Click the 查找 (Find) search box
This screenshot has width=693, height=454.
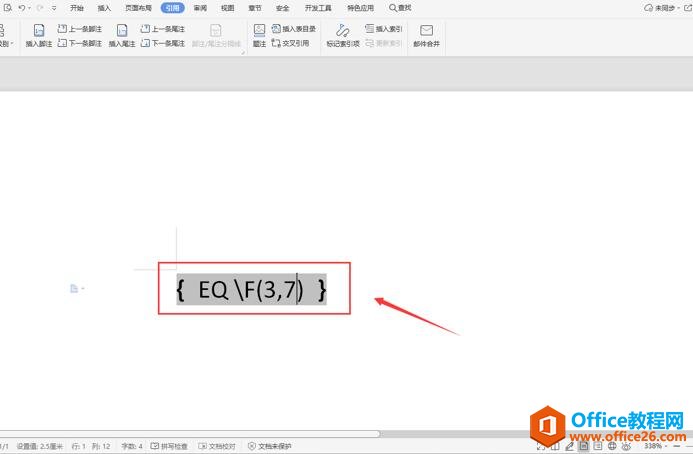click(x=400, y=8)
